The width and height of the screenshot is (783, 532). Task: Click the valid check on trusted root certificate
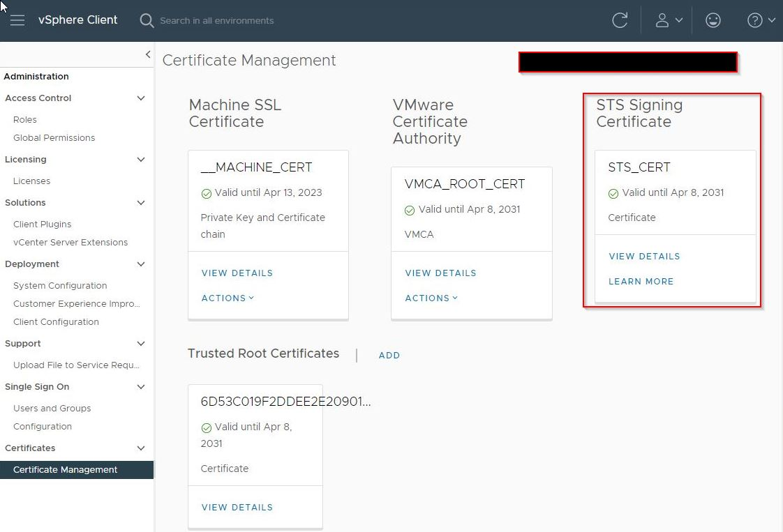click(x=207, y=427)
